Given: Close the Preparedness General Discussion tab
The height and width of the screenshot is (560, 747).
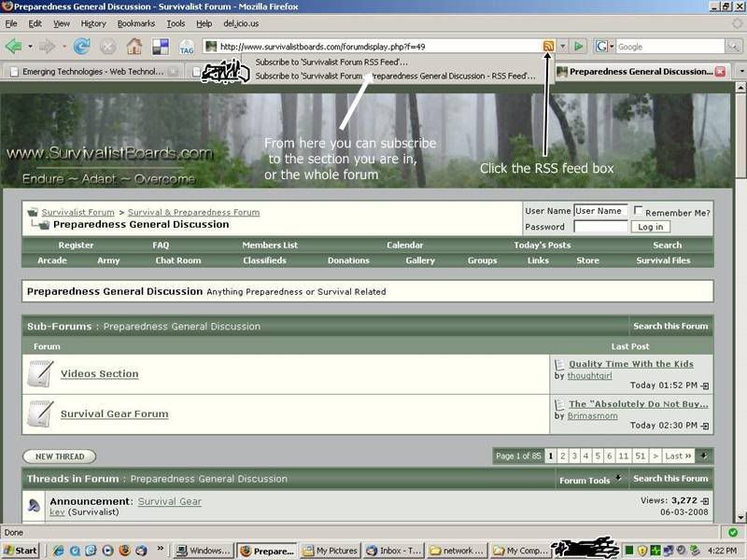Looking at the screenshot, I should click(720, 72).
